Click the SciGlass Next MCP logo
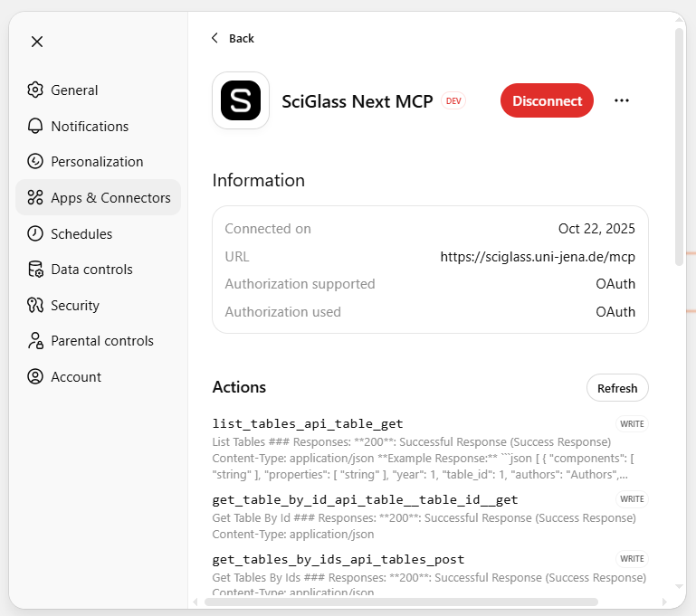 tap(241, 100)
